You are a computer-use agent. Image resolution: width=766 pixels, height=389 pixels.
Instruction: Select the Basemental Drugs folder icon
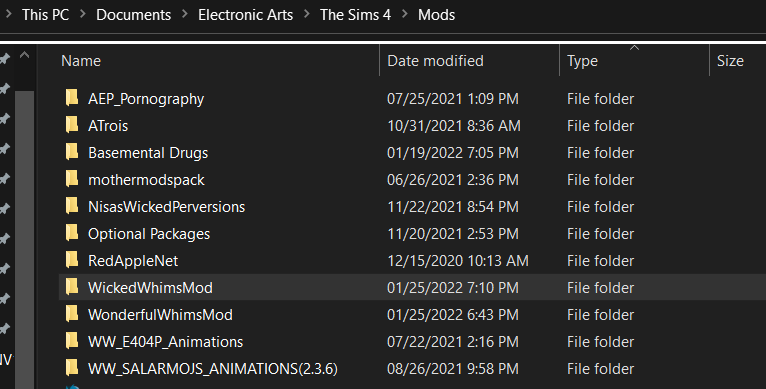[x=72, y=152]
